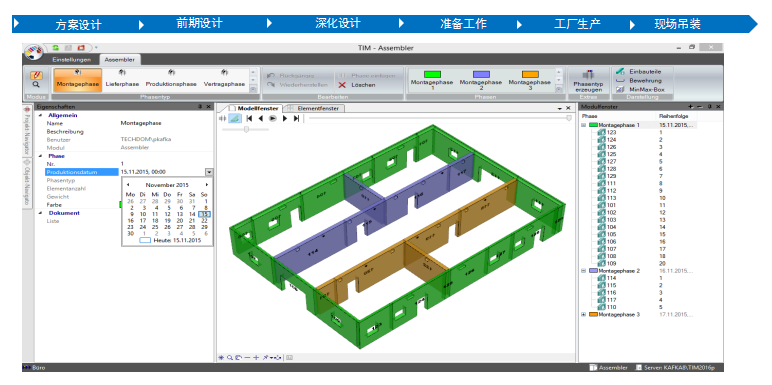
Task: Collapse the Montagephase 2 tree node
Action: [x=584, y=271]
